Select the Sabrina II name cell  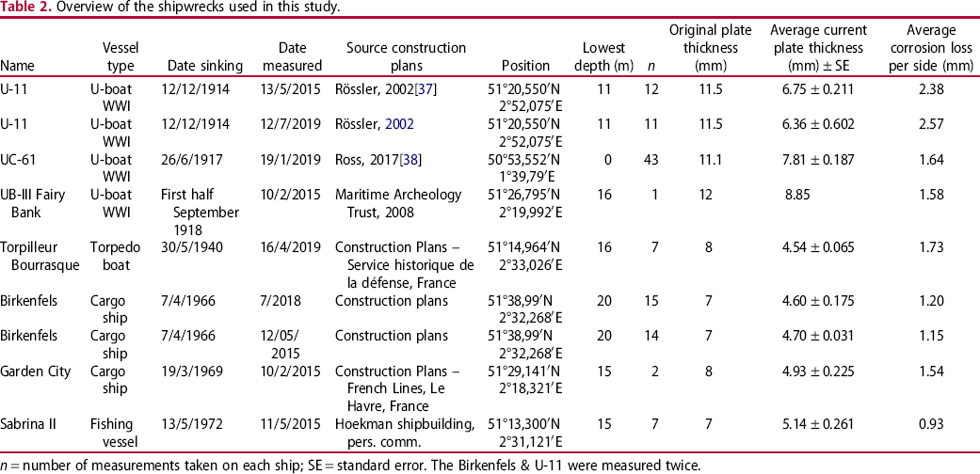tap(29, 424)
